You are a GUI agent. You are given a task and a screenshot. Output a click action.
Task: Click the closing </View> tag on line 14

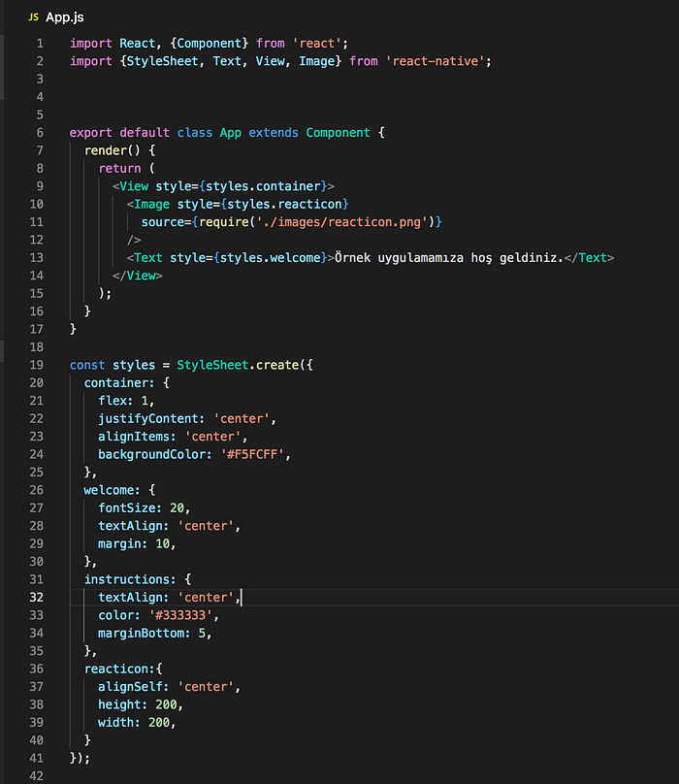tap(138, 276)
